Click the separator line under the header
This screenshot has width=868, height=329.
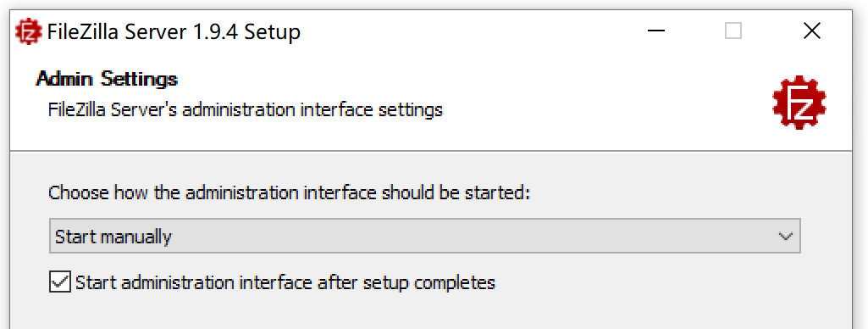tap(431, 151)
